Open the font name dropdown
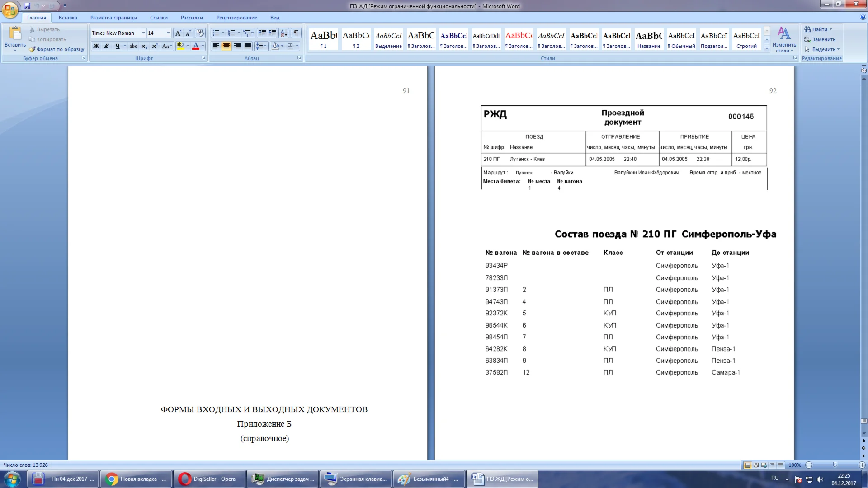Image resolution: width=868 pixels, height=488 pixels. point(143,33)
